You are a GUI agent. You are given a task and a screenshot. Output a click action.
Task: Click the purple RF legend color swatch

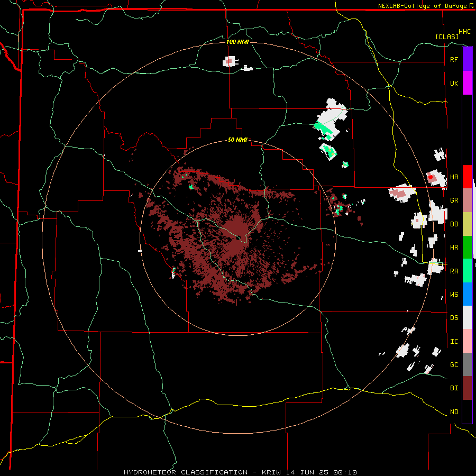[x=467, y=59]
